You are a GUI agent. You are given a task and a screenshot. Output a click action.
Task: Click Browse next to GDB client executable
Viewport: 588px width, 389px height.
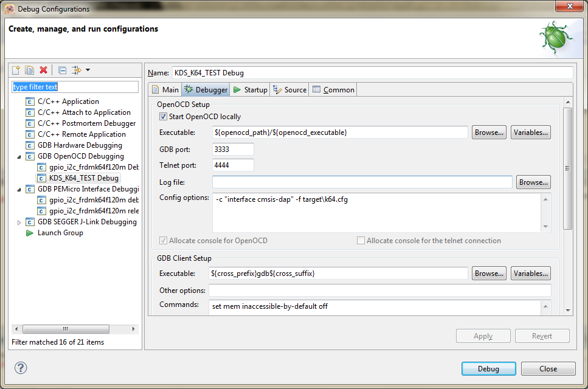click(489, 274)
